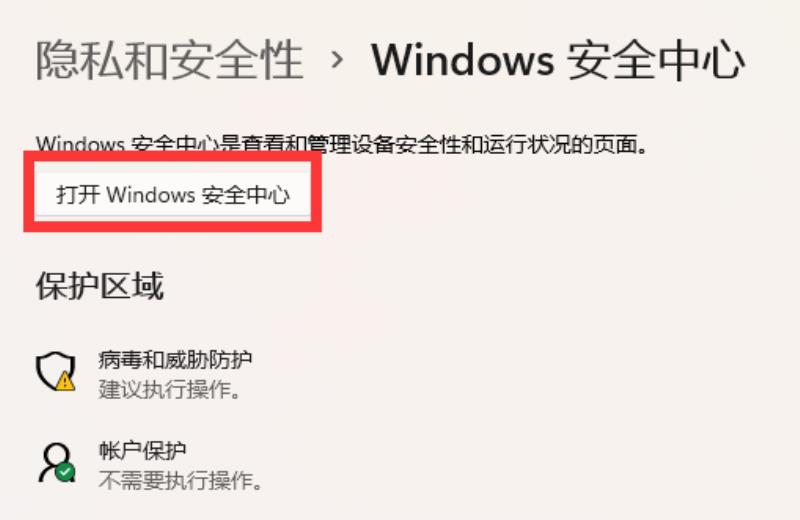Click the yellow warning triangle badge
The image size is (800, 520).
coord(65,381)
